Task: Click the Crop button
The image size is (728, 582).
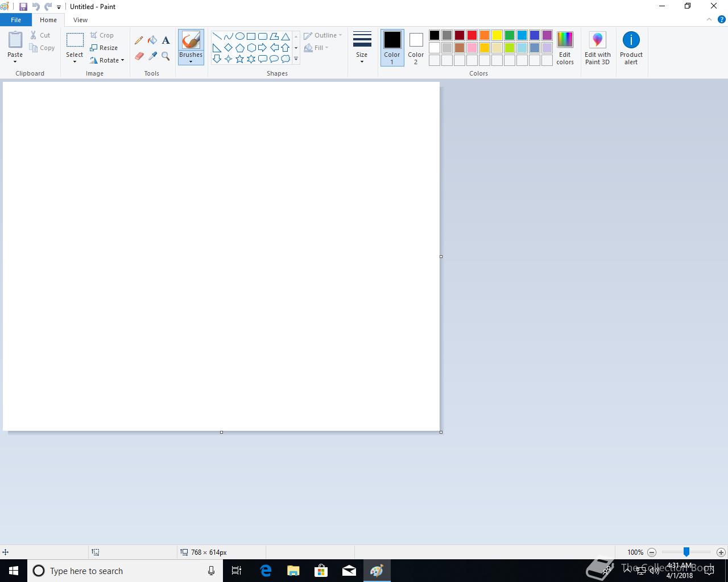Action: point(102,35)
